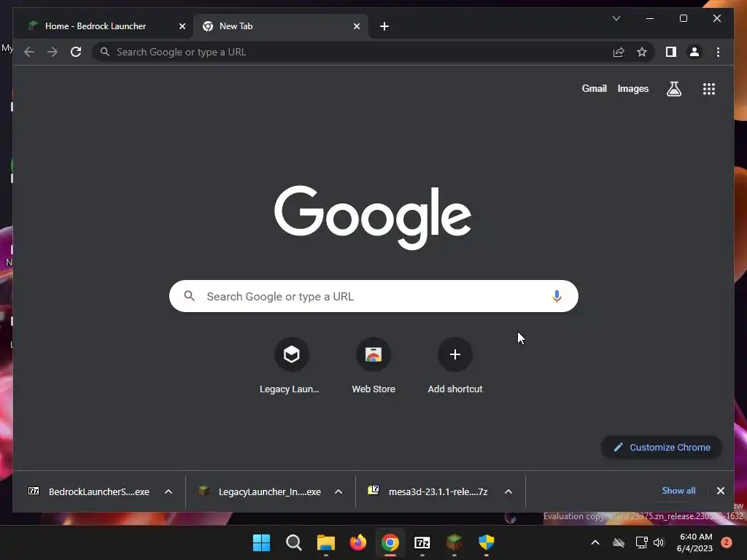The image size is (747, 560).
Task: Reload the current page
Action: [x=76, y=52]
